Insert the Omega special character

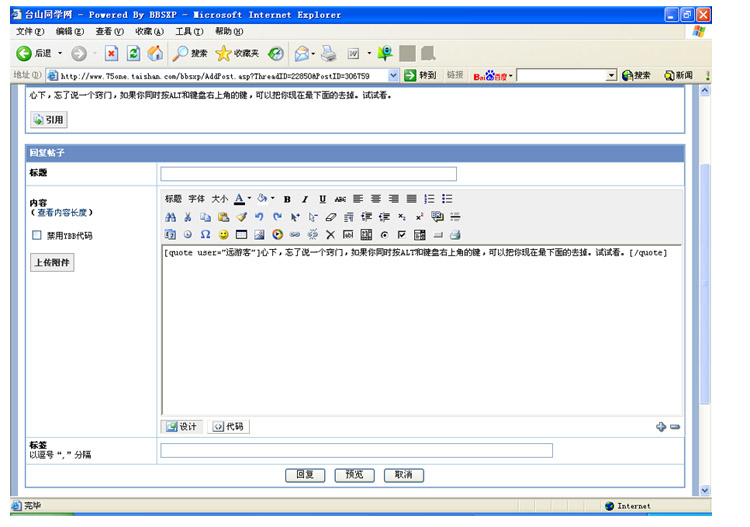[x=205, y=234]
